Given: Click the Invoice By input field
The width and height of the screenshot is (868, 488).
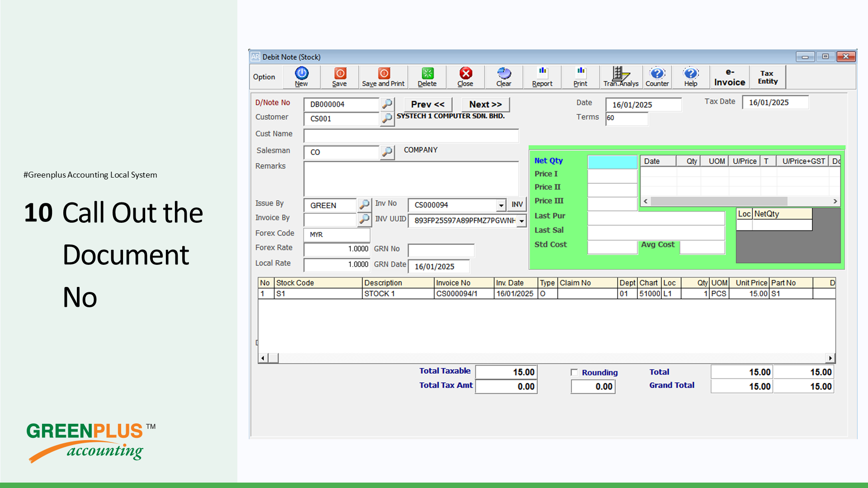Looking at the screenshot, I should point(330,220).
